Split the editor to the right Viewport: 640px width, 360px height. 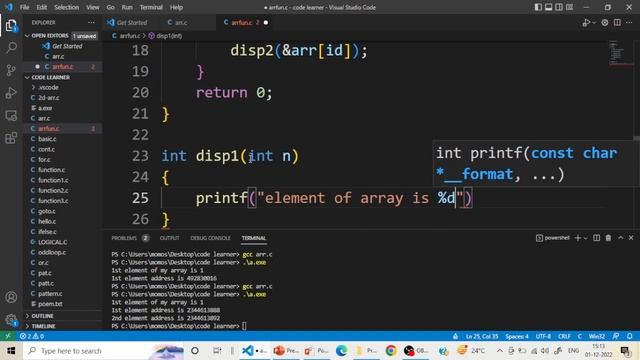pyautogui.click(x=617, y=22)
